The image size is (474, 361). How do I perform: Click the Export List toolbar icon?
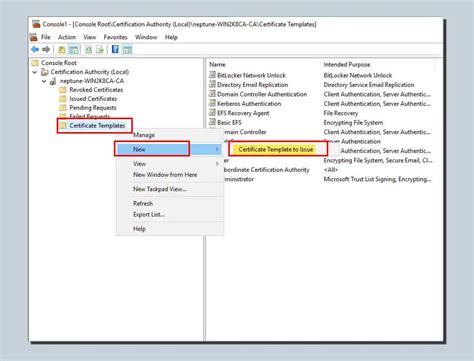click(100, 50)
